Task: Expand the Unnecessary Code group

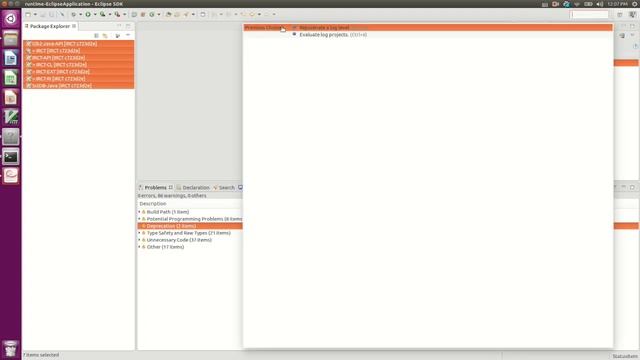Action: (x=140, y=240)
